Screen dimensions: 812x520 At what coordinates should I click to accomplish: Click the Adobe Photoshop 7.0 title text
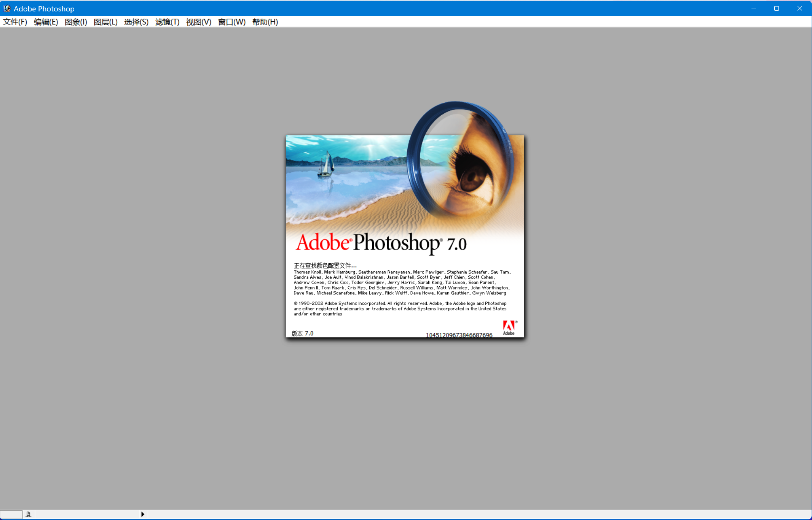tap(381, 243)
